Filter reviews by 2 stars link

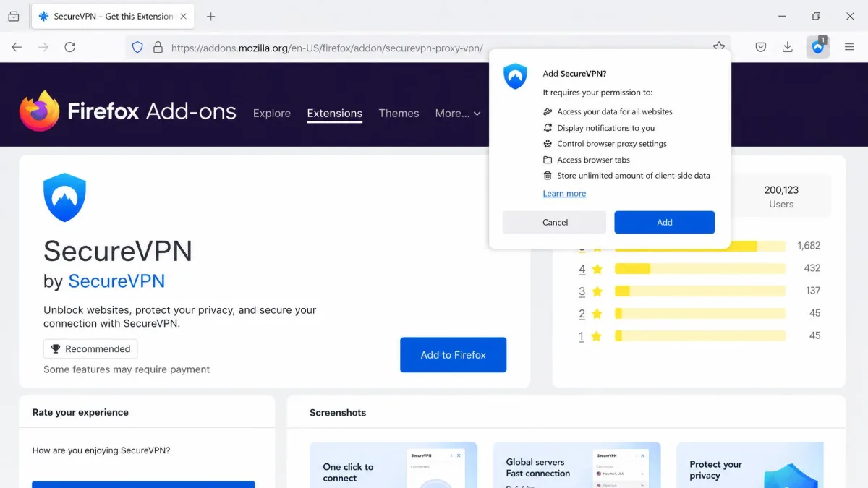pos(582,313)
